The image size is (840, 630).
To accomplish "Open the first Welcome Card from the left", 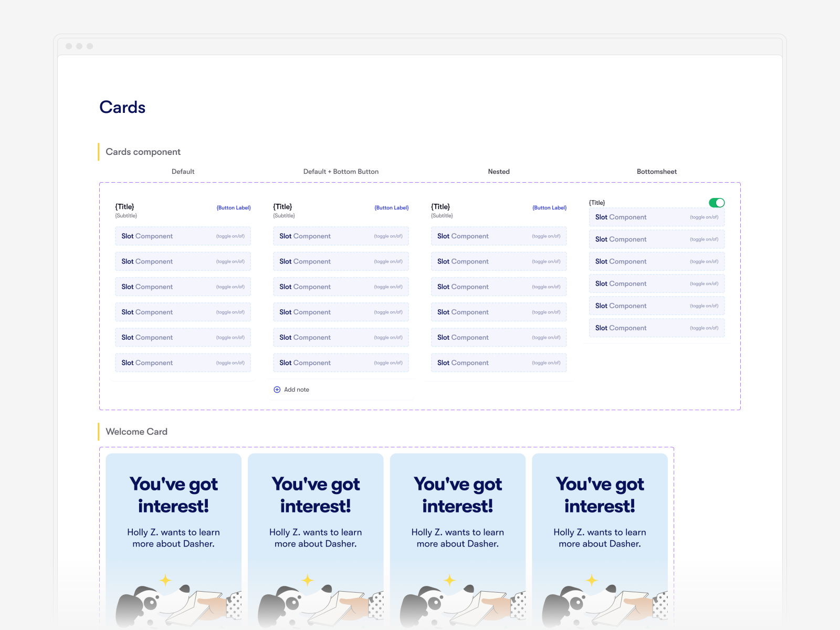I will pyautogui.click(x=174, y=541).
